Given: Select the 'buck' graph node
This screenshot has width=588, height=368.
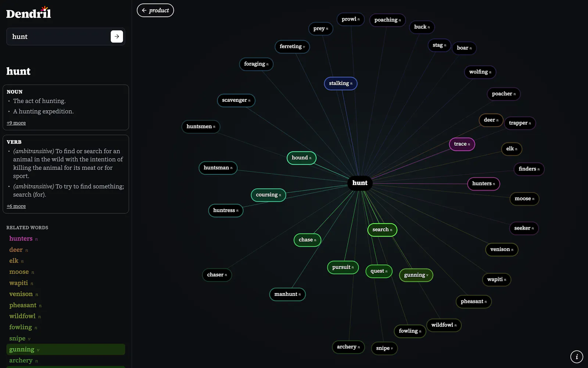Looking at the screenshot, I should [x=422, y=27].
